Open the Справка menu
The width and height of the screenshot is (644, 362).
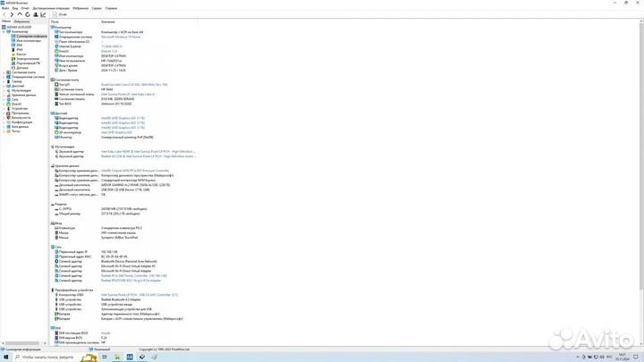pos(111,8)
